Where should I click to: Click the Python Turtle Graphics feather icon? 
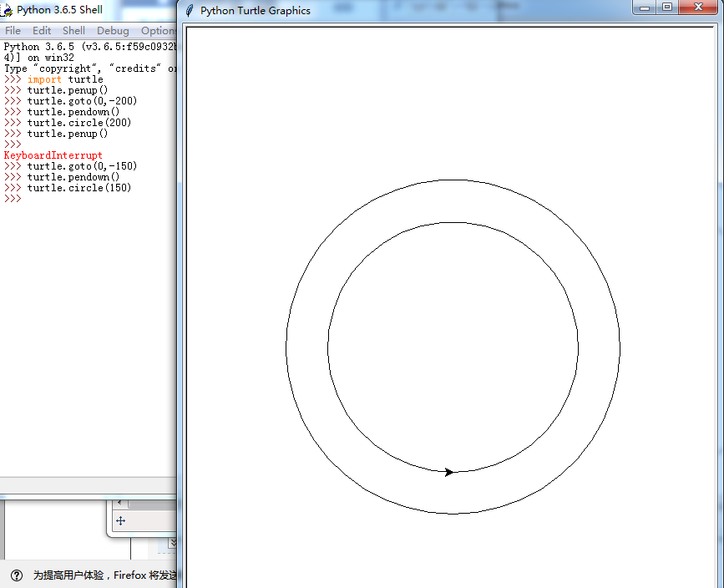coord(190,11)
